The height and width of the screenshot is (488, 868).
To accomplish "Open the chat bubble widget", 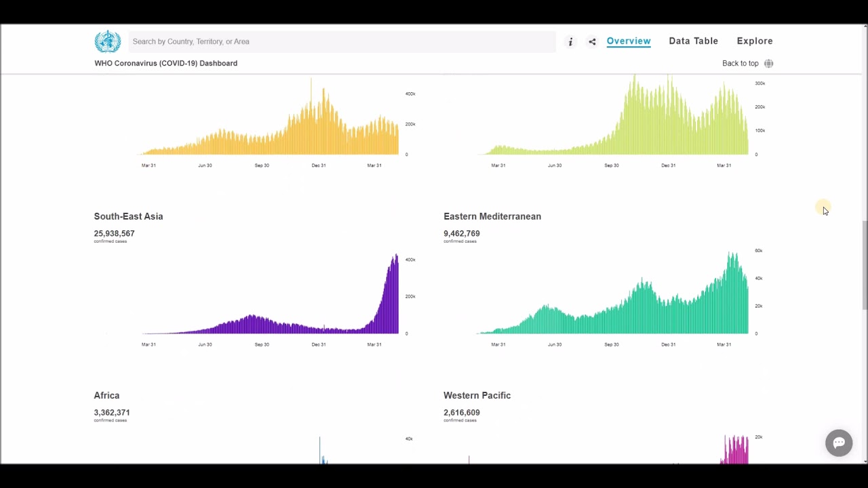I will click(839, 443).
